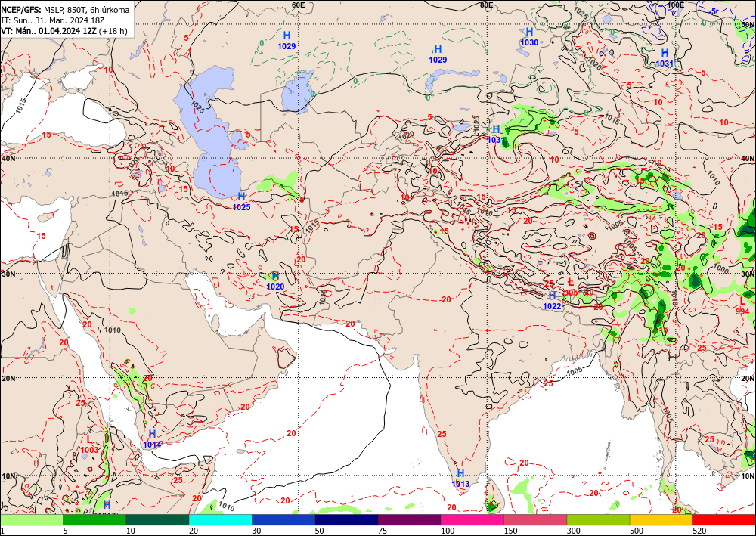Click the legend value '100' under the color bar
This screenshot has height=536, width=756.
448,531
